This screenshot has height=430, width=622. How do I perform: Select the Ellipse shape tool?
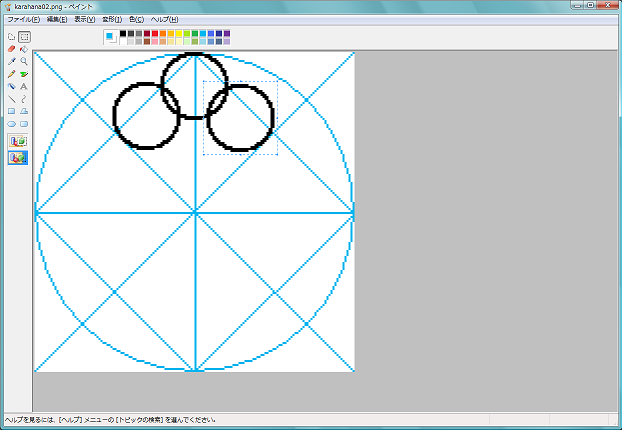(x=12, y=124)
